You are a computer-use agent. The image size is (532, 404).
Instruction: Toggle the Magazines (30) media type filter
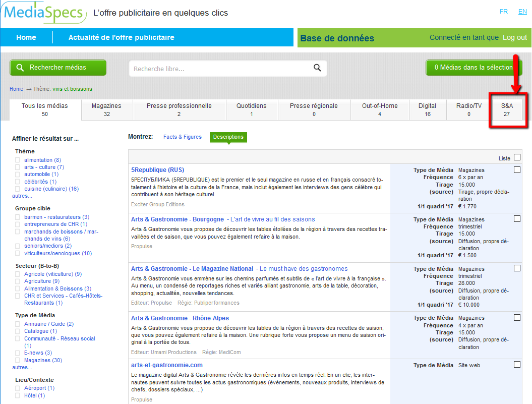click(18, 360)
